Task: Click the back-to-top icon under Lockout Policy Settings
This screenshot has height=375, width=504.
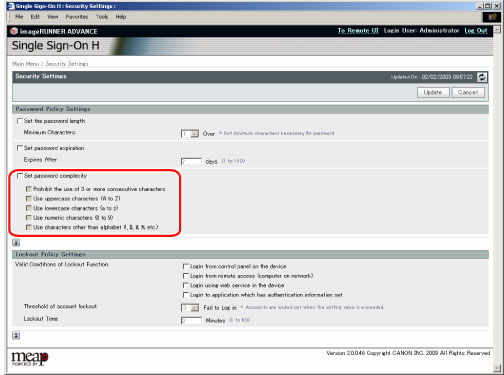Action: pos(16,335)
